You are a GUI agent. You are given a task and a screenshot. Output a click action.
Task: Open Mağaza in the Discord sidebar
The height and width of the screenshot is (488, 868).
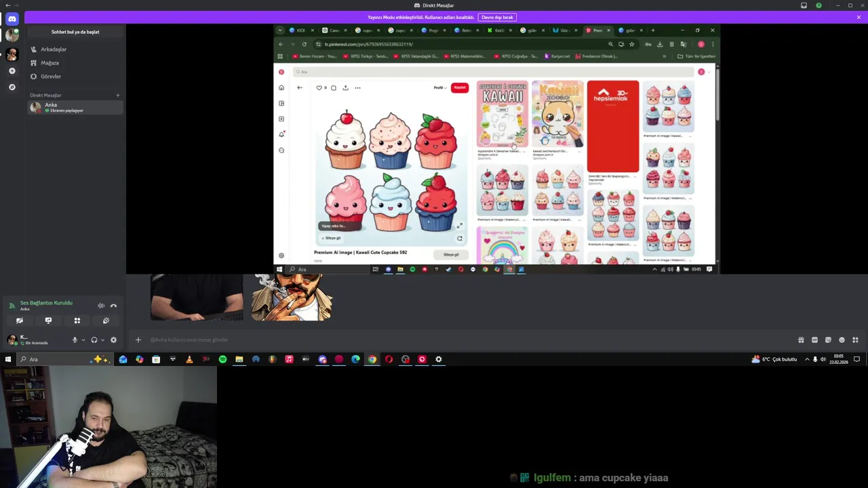[x=75, y=63]
